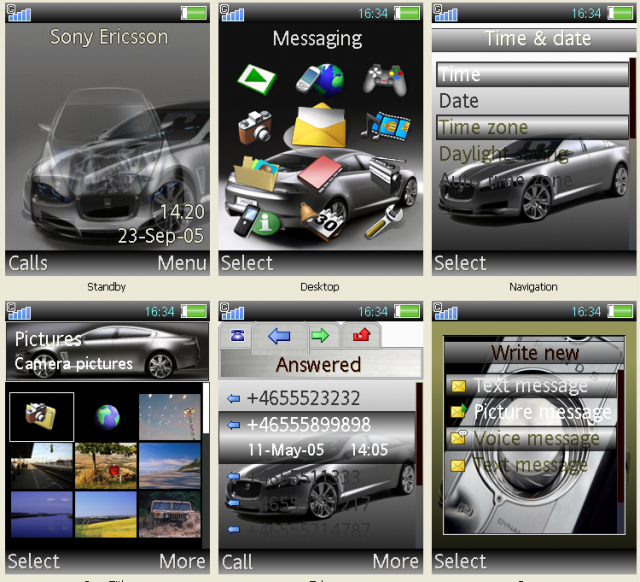Switch to the red arrow missed calls tab
640x582 pixels.
tap(361, 335)
